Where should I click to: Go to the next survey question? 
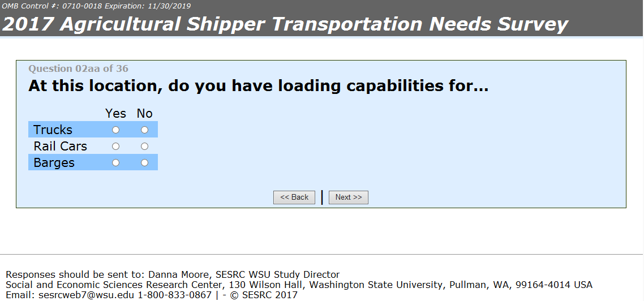[348, 197]
